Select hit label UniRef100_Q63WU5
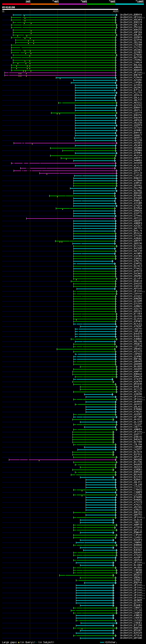Screen dimensions: 146x644 131,600
